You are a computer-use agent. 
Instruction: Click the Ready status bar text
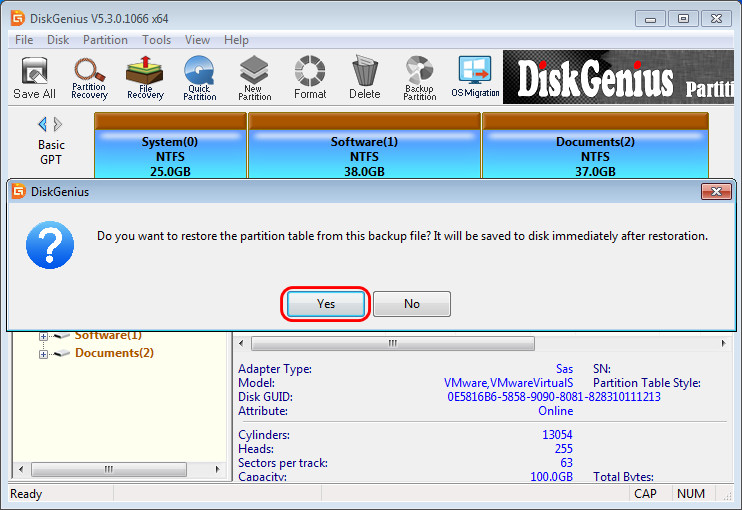click(26, 494)
